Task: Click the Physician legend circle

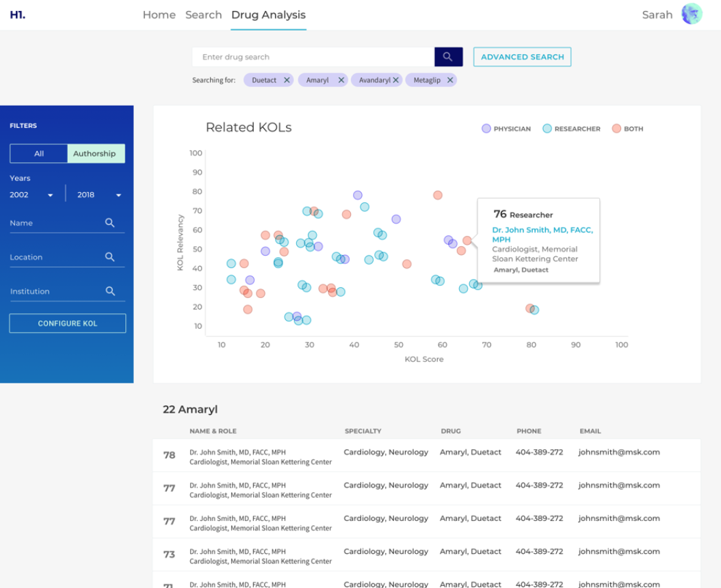Action: [x=486, y=129]
